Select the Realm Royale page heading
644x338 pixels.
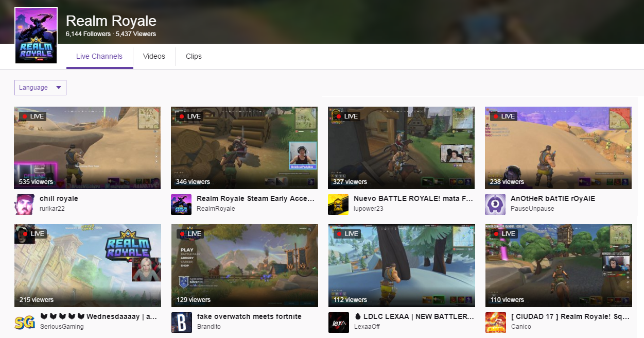[x=111, y=21]
